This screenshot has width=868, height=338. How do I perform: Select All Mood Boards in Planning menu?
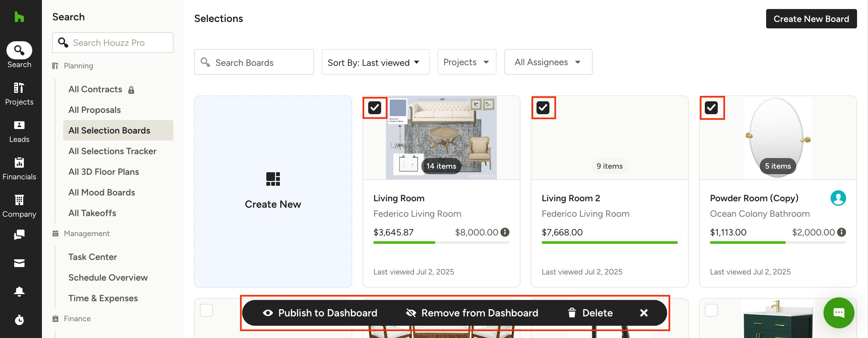coord(102,192)
